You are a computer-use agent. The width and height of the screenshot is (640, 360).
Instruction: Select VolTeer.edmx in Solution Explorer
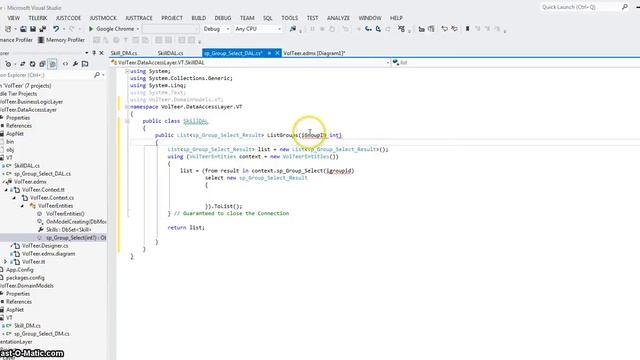(30, 182)
